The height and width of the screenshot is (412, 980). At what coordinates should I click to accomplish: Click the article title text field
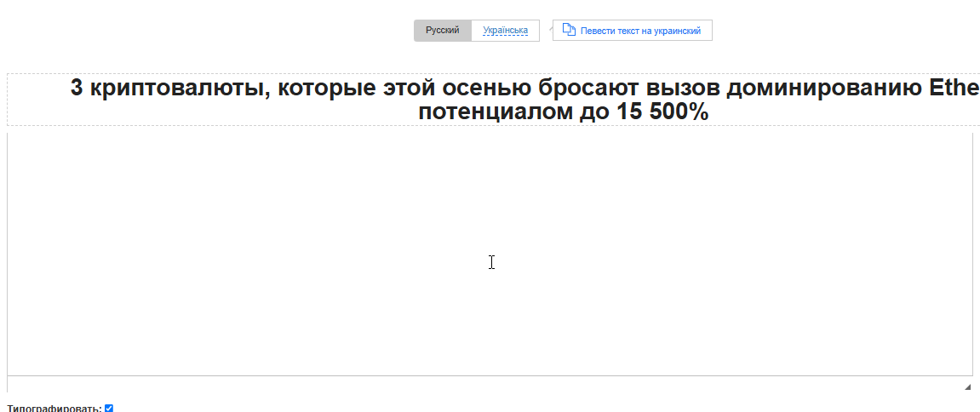(x=493, y=100)
